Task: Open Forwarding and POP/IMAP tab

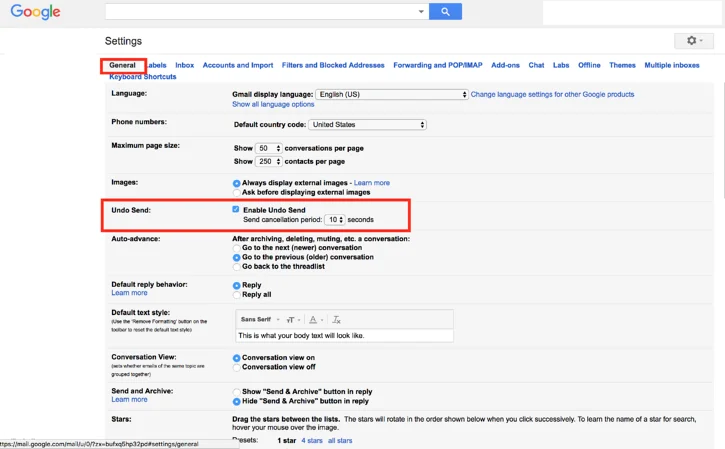Action: (438, 65)
